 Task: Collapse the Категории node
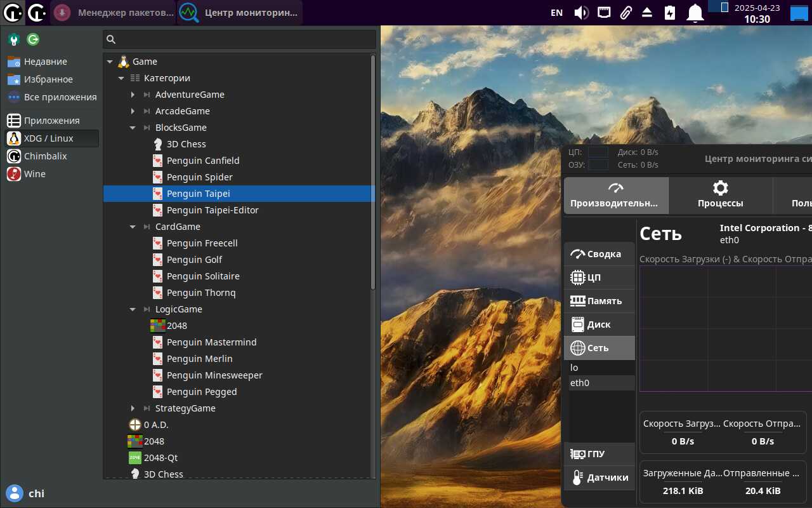pyautogui.click(x=121, y=78)
